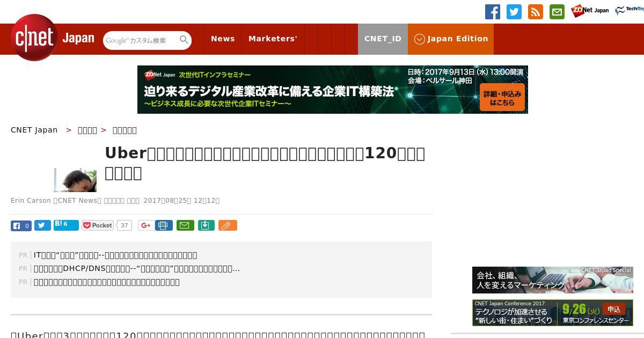Go to CNET Japan breadcrumb link

pos(34,130)
